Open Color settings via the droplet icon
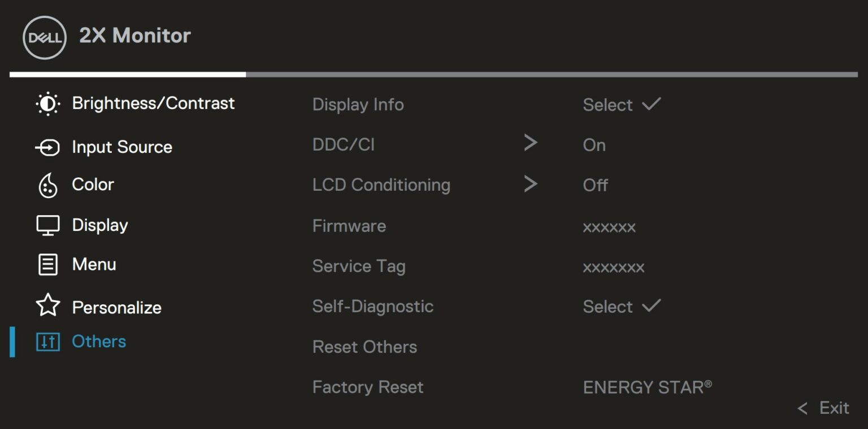The width and height of the screenshot is (868, 429). tap(47, 185)
